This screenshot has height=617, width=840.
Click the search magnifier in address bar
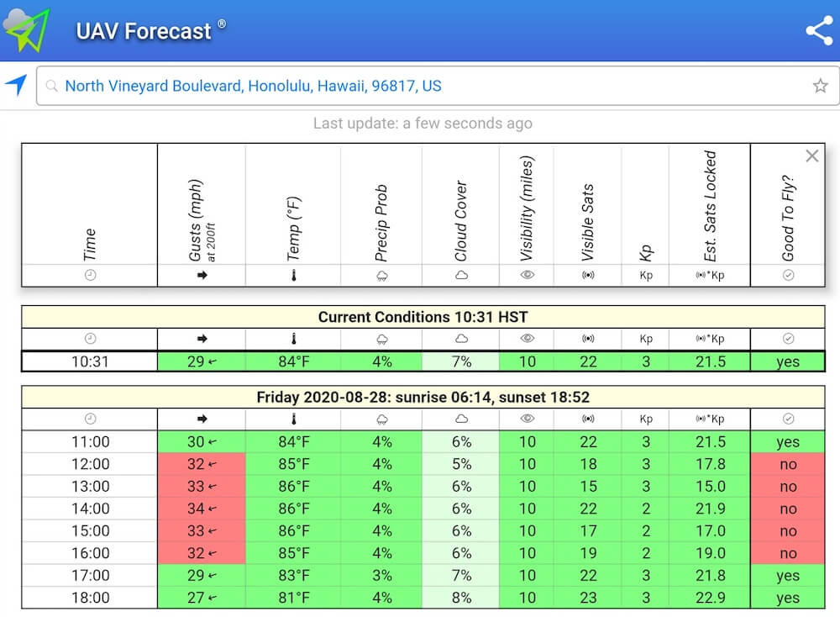pos(51,86)
